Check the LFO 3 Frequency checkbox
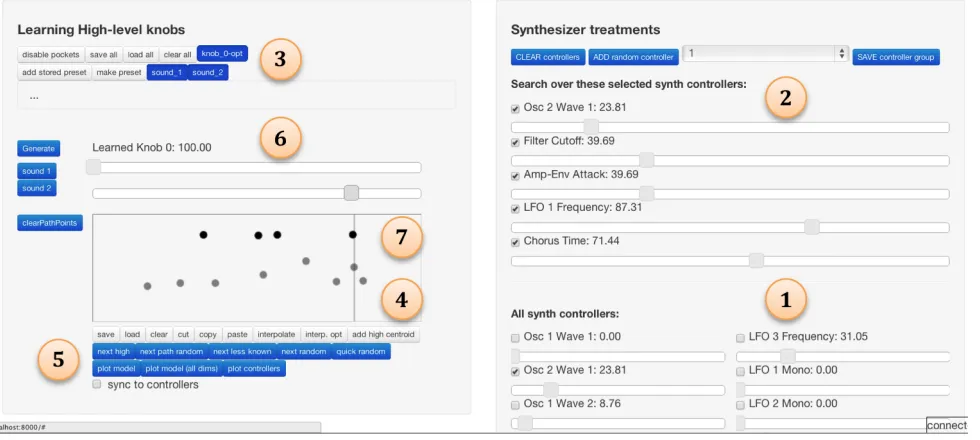The image size is (980, 440). [x=741, y=338]
